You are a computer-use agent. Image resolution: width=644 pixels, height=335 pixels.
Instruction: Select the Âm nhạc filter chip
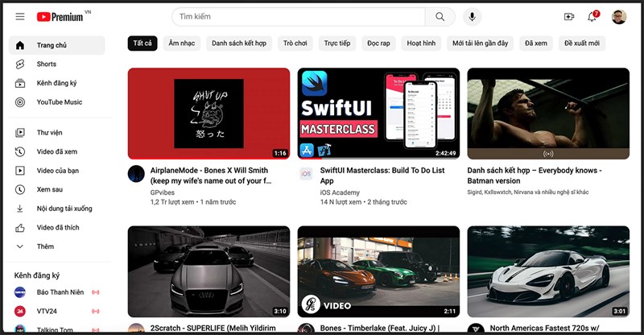tap(182, 43)
